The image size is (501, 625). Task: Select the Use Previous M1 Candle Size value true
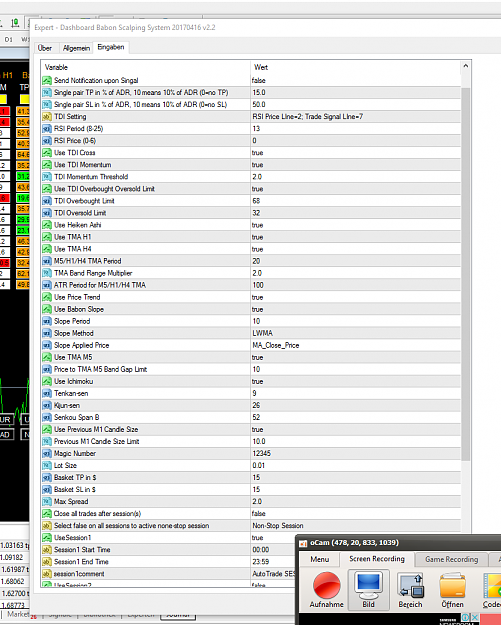(257, 430)
